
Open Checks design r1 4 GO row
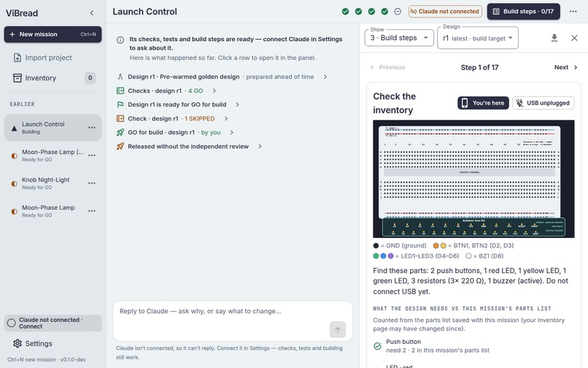(166, 91)
